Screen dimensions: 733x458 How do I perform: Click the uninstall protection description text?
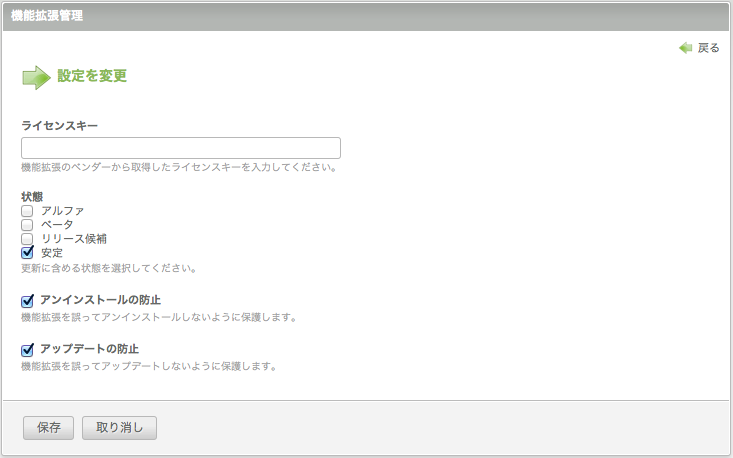click(159, 317)
